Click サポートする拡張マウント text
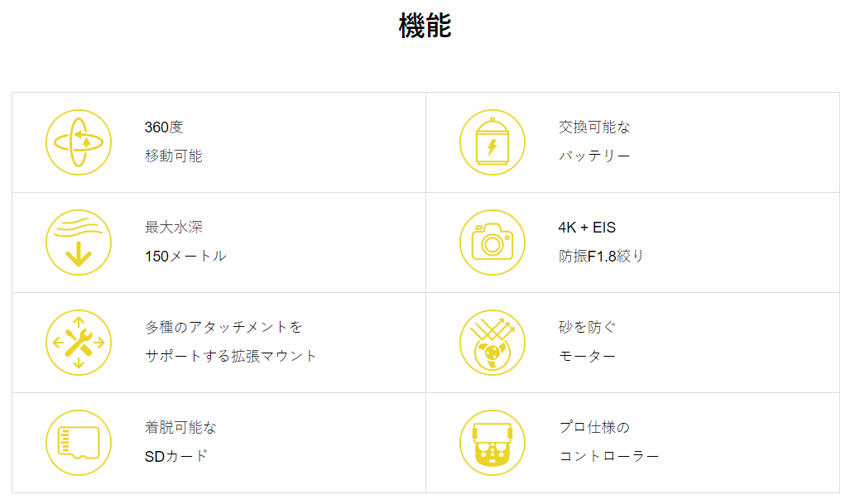This screenshot has height=504, width=850. point(230,356)
